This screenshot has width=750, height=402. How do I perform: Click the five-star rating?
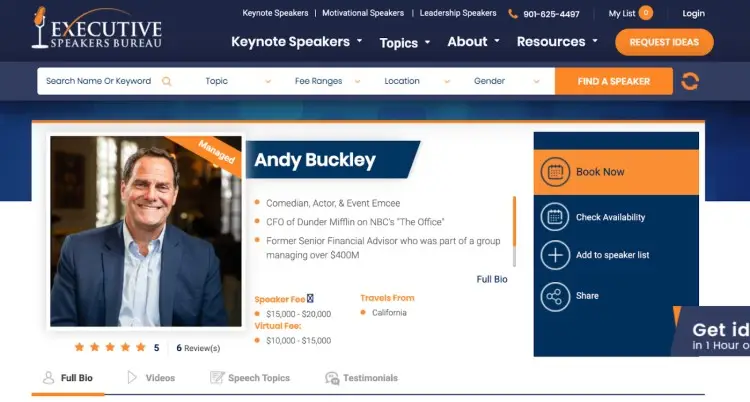click(x=110, y=347)
